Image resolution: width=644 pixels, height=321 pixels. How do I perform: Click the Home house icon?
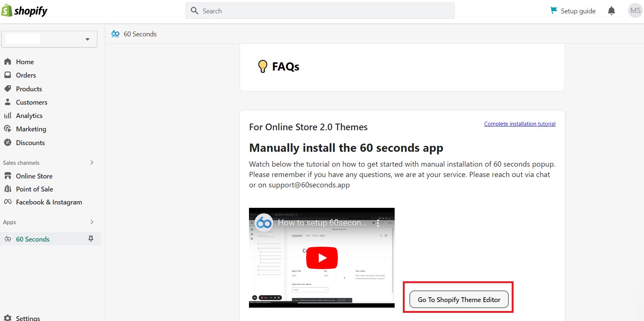[x=7, y=62]
